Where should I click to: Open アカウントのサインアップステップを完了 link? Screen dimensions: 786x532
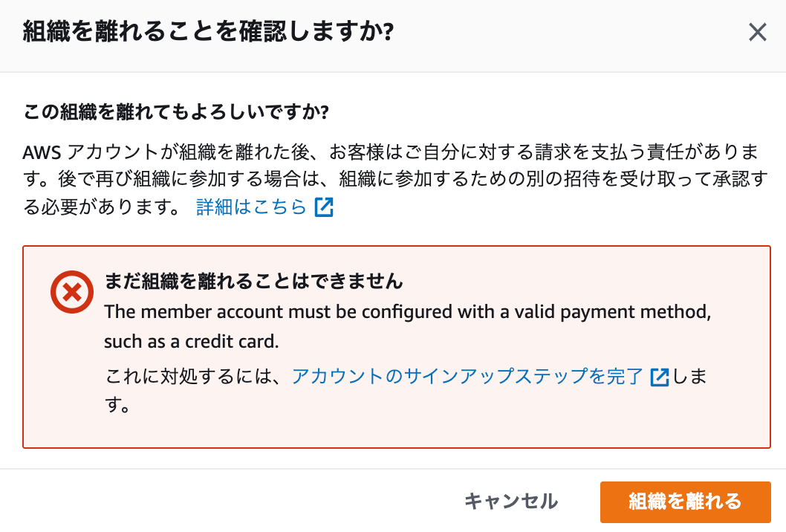(467, 376)
